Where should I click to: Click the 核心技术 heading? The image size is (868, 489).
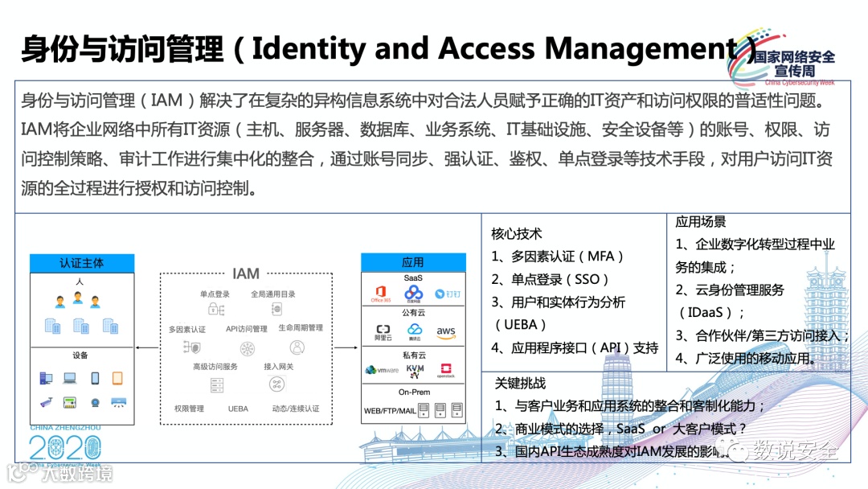[516, 234]
